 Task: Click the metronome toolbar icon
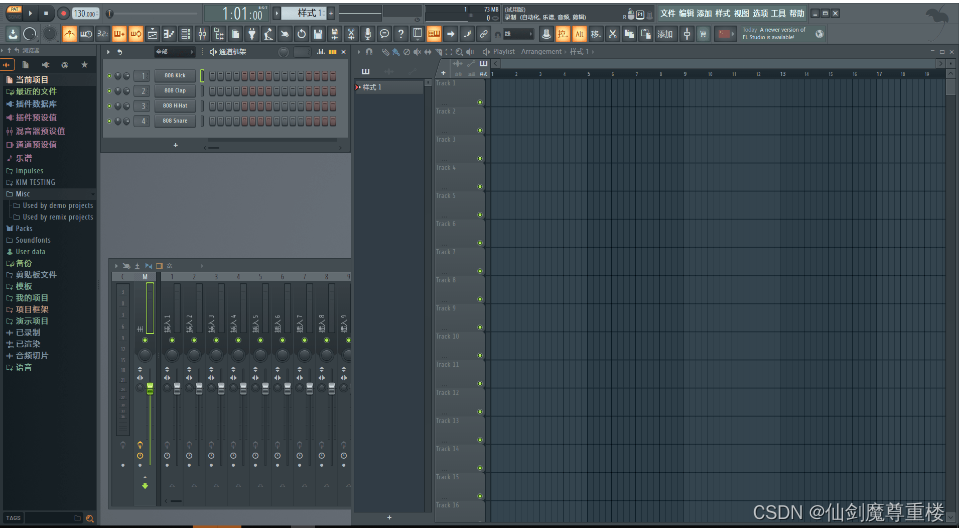[69, 34]
